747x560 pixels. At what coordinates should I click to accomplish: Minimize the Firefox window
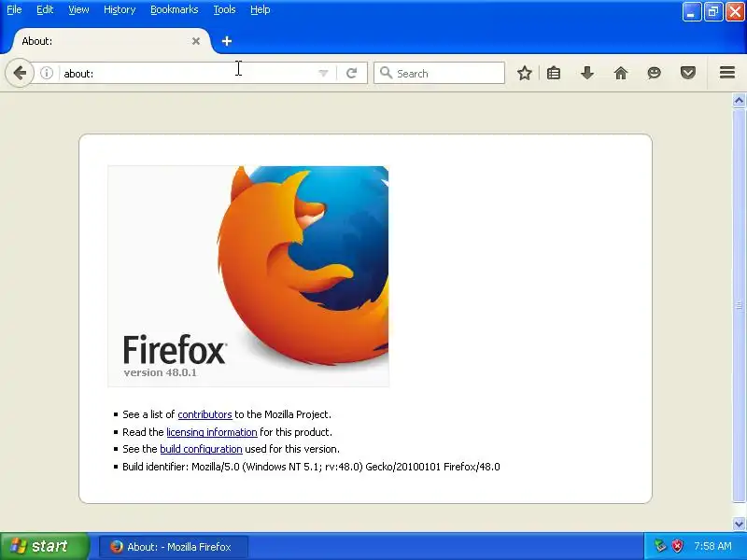coord(692,12)
